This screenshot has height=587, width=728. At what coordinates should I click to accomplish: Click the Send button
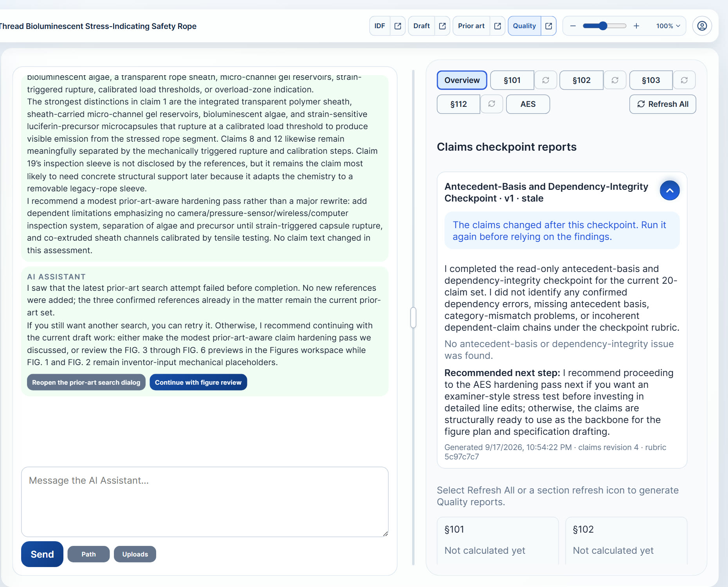[x=42, y=554]
